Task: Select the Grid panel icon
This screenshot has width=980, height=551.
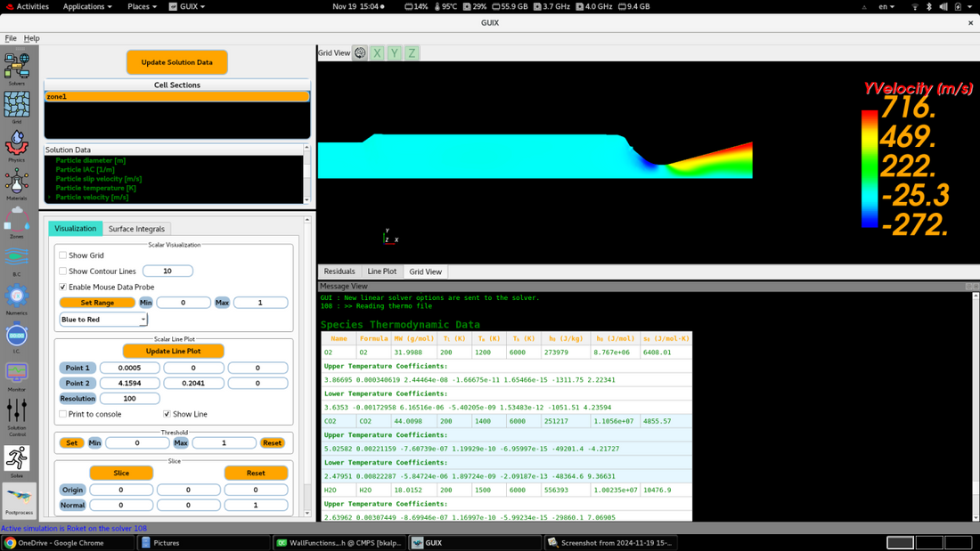Action: point(16,102)
